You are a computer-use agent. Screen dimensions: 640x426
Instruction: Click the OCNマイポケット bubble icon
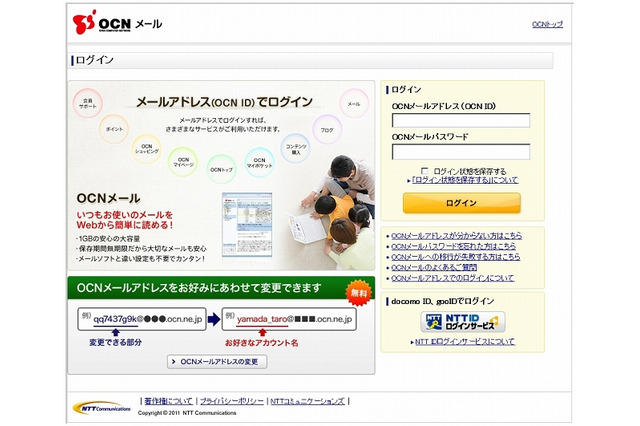(260, 162)
